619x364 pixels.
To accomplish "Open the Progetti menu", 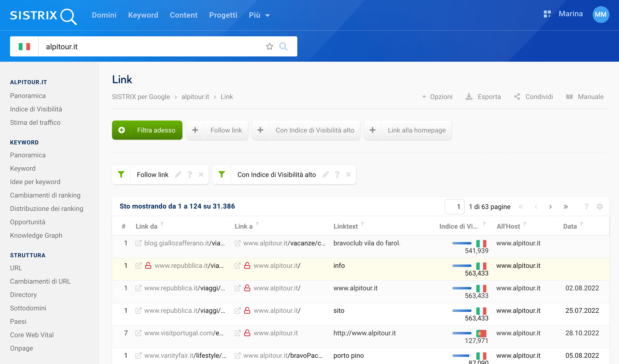I will (223, 15).
